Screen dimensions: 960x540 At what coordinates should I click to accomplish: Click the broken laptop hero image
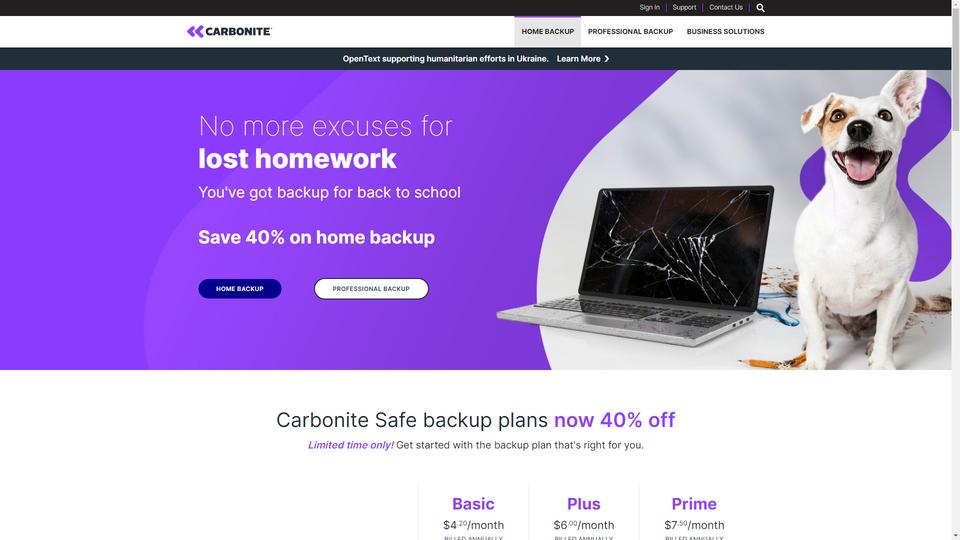click(x=637, y=266)
